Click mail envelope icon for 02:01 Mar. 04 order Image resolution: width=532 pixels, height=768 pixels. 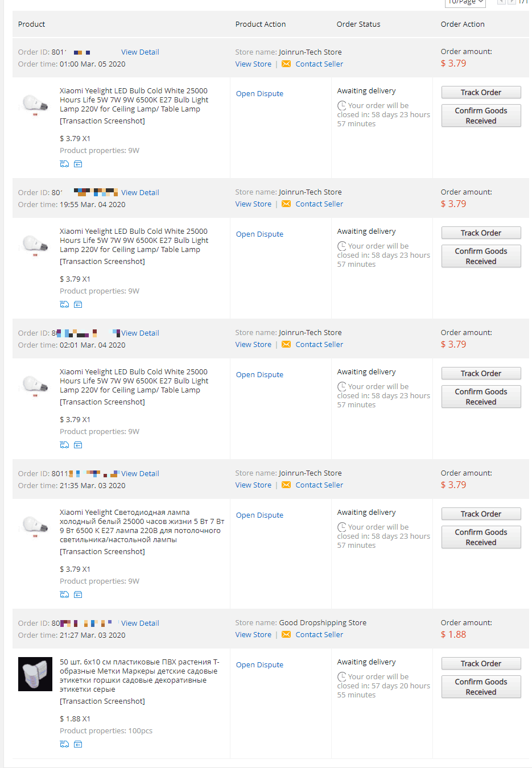click(286, 344)
